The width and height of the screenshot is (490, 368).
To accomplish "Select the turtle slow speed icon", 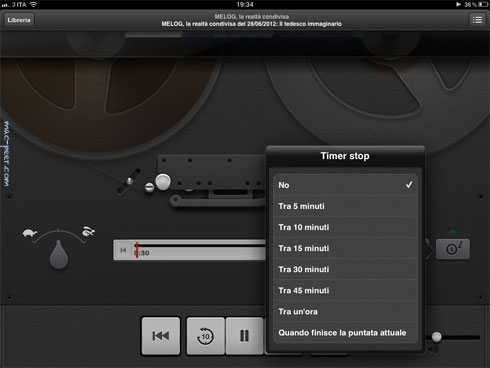I will (x=30, y=232).
